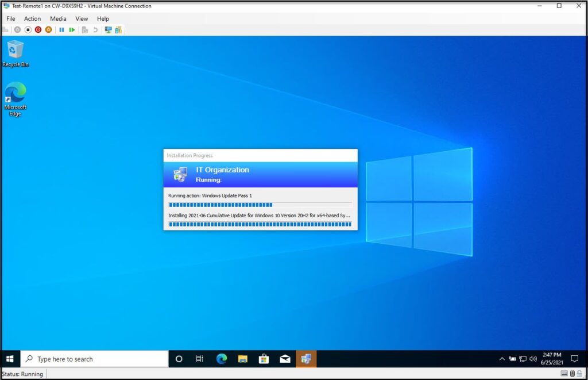Click the Virtual Machine Connection window title
This screenshot has height=380, width=588.
coord(82,6)
